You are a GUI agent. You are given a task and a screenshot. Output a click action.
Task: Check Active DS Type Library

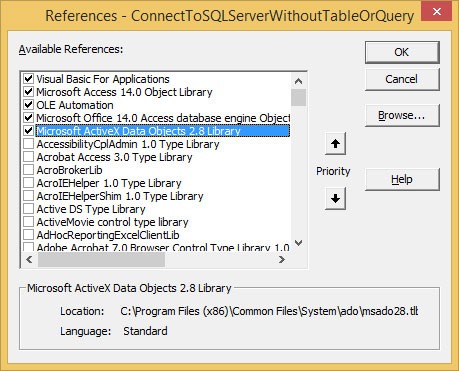29,209
